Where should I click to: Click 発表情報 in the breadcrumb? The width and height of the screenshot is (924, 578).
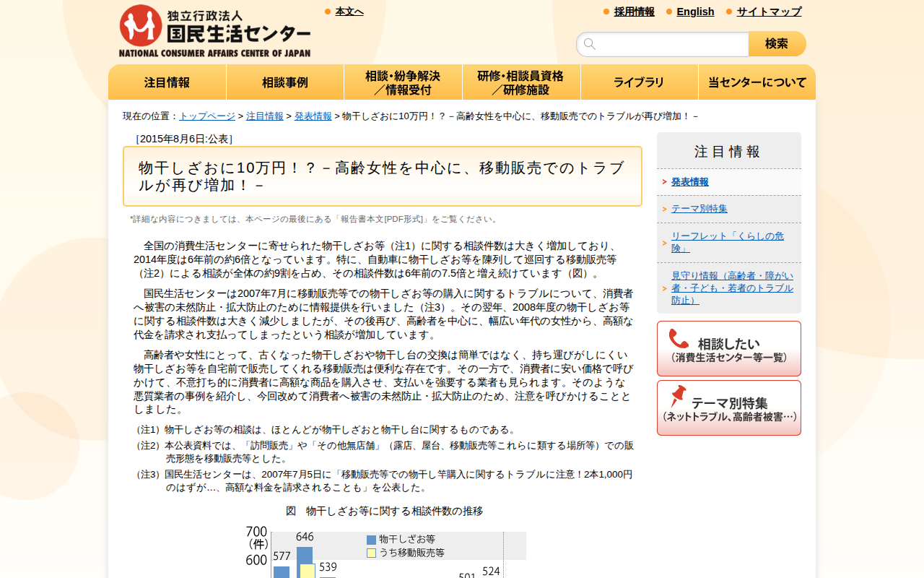313,116
